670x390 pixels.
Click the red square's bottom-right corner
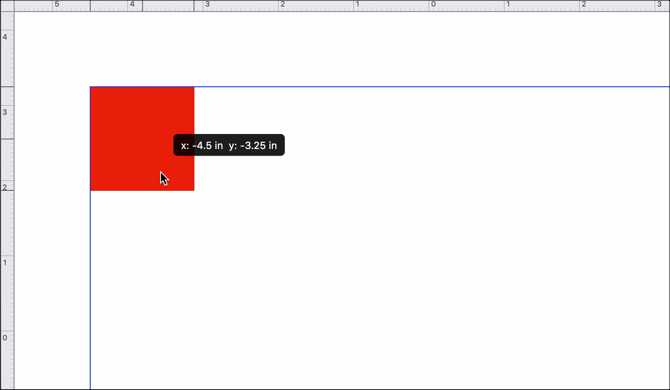(x=194, y=191)
